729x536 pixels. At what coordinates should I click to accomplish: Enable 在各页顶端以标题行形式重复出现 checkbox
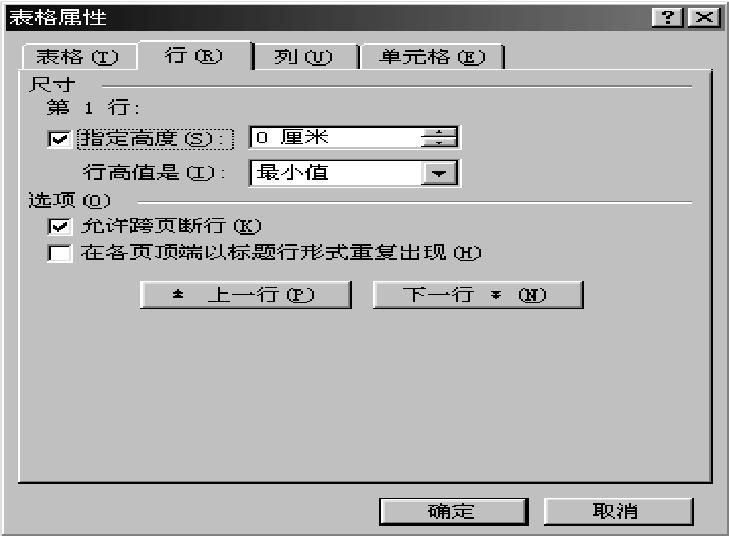point(60,253)
